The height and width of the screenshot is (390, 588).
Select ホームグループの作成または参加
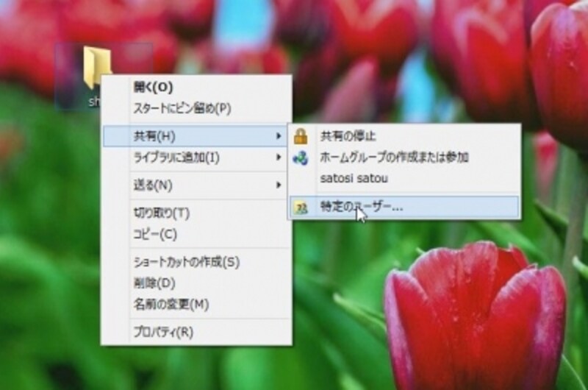(x=404, y=157)
